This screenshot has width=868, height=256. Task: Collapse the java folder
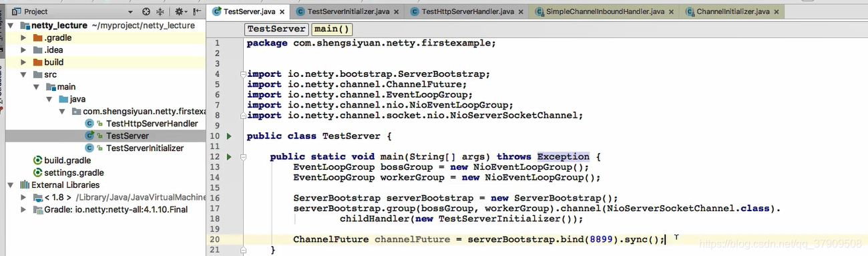click(x=49, y=99)
